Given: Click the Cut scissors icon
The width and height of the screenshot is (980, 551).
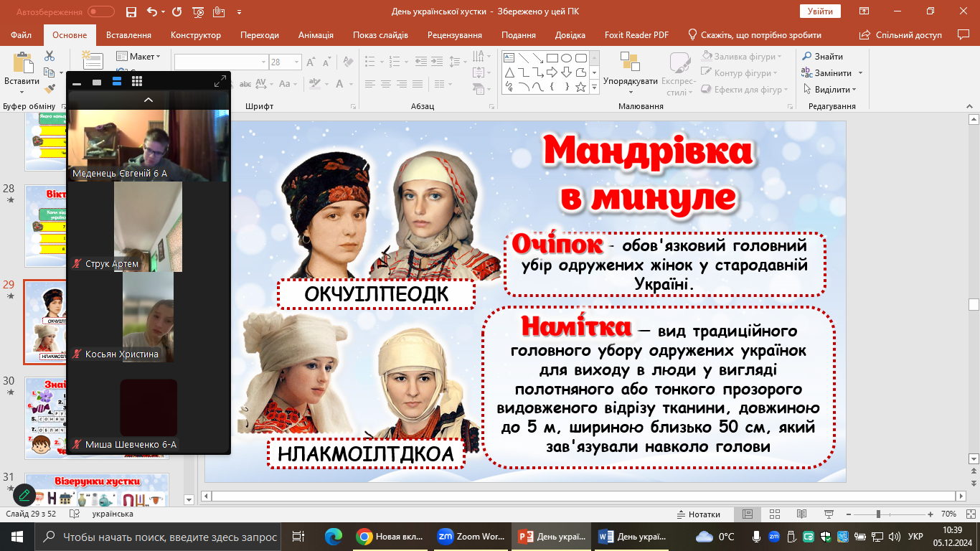Looking at the screenshot, I should (x=50, y=56).
